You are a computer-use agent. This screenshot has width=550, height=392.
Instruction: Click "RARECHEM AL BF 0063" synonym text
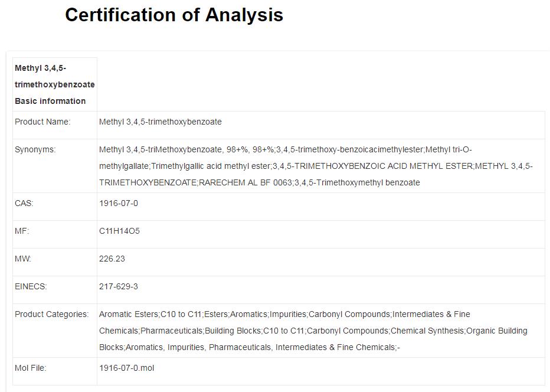point(245,182)
